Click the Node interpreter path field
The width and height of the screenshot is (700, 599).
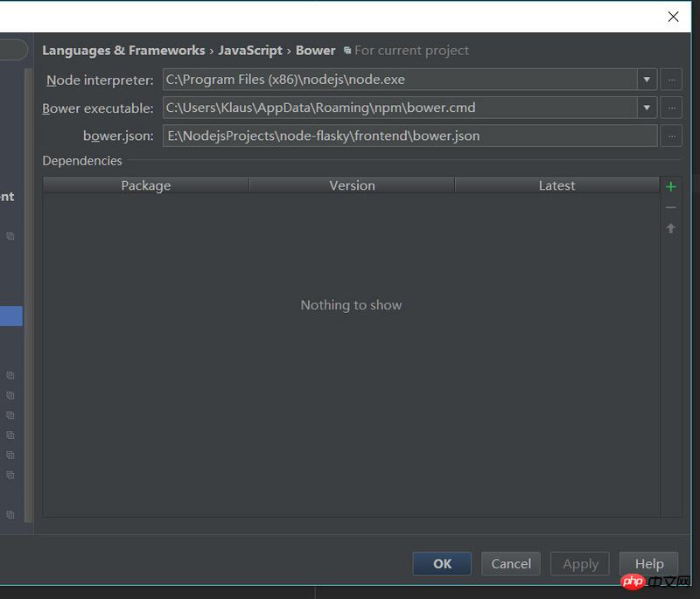coord(400,80)
